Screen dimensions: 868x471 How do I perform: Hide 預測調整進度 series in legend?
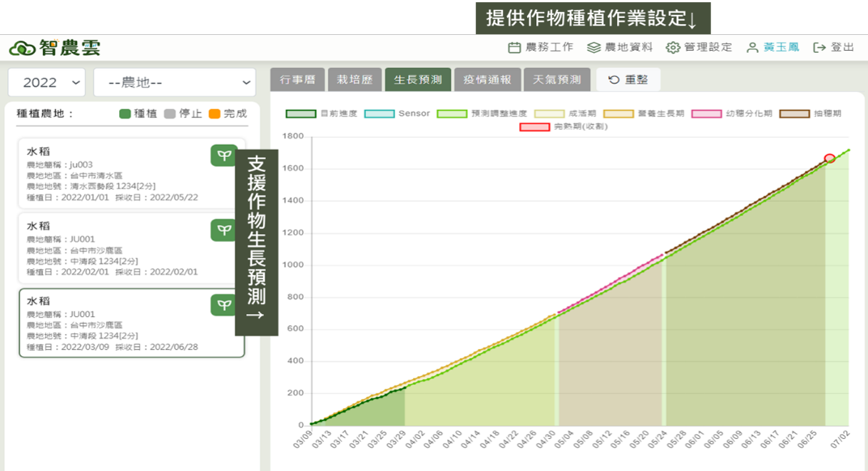point(452,113)
